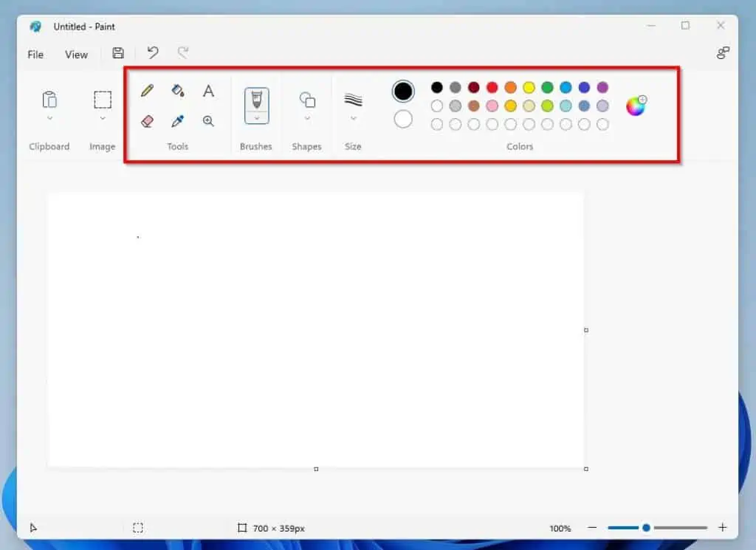Select the Eraser tool
The image size is (756, 550).
coord(147,121)
